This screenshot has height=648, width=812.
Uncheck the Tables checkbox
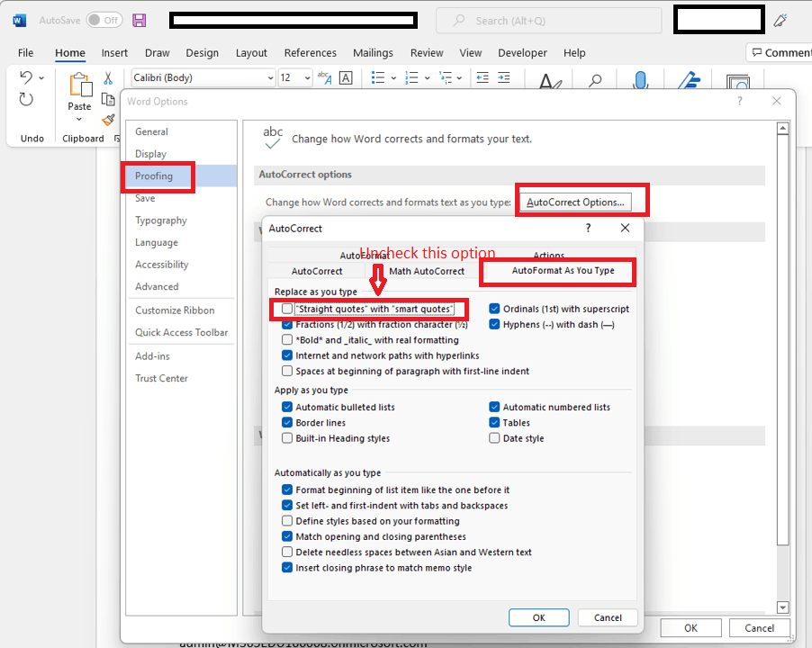494,423
